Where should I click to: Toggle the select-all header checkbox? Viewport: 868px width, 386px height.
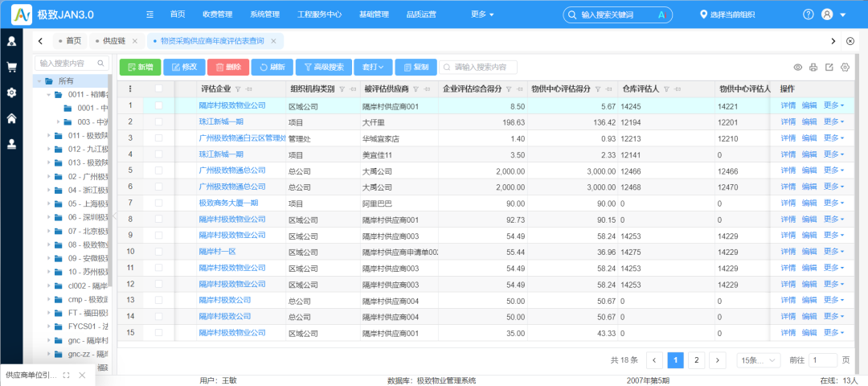[159, 88]
